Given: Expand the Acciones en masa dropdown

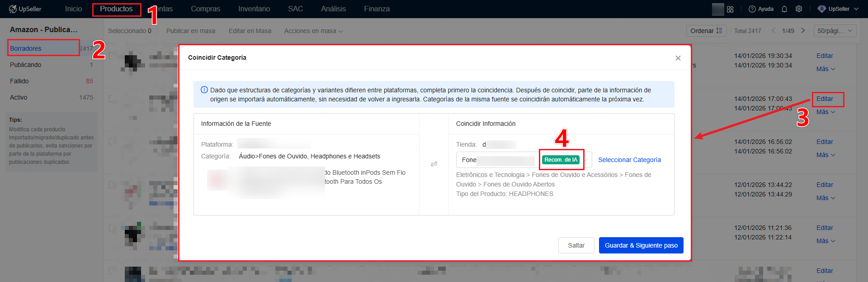Looking at the screenshot, I should pyautogui.click(x=313, y=31).
